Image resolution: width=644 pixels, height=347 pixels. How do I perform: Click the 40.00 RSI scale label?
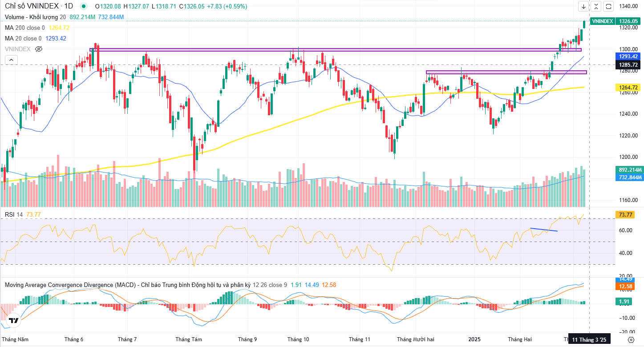(x=625, y=253)
